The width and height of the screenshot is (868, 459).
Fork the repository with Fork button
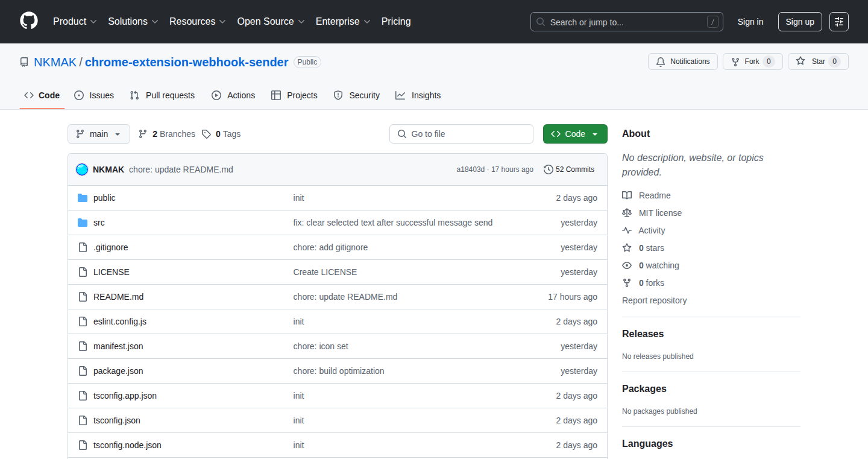coord(753,62)
